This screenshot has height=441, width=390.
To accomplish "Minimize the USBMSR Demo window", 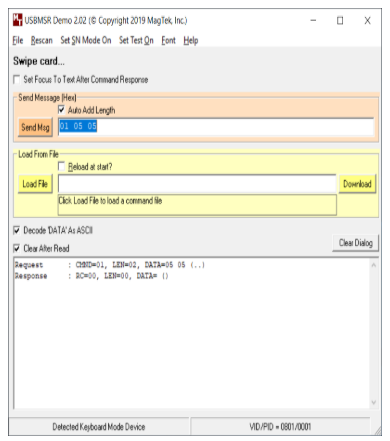I will (x=313, y=21).
